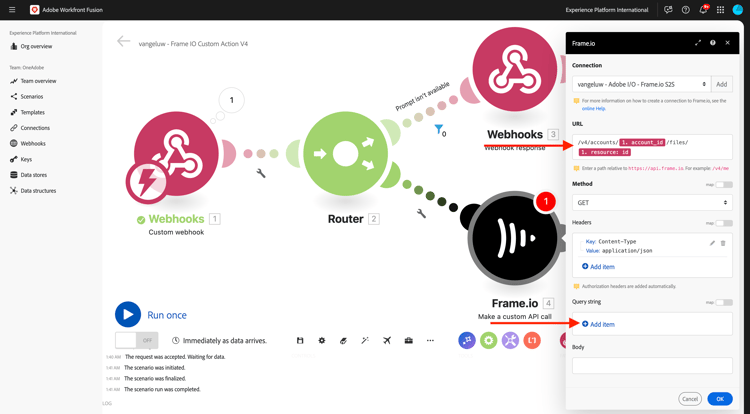Click the edit pencil on Content-Type header

pos(712,243)
